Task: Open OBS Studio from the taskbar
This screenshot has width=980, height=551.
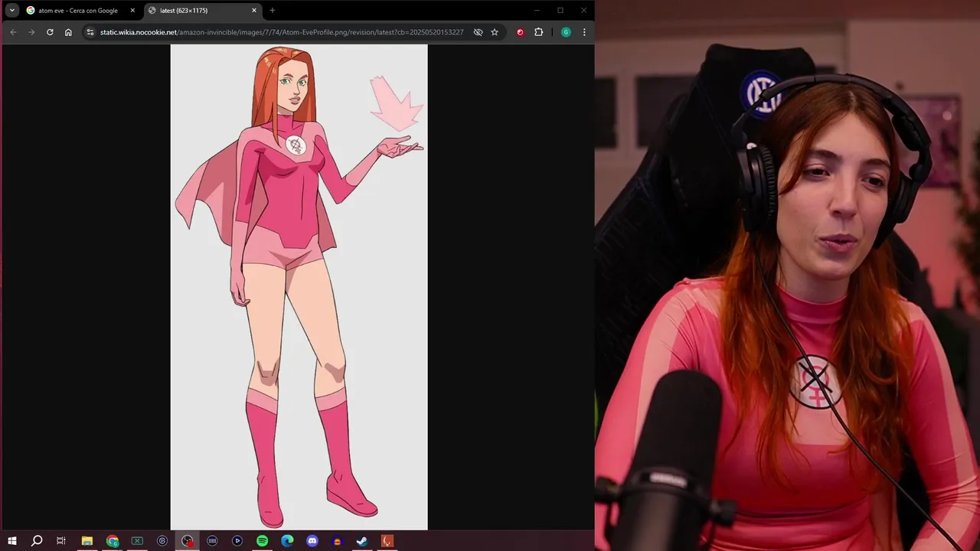Action: tap(188, 541)
